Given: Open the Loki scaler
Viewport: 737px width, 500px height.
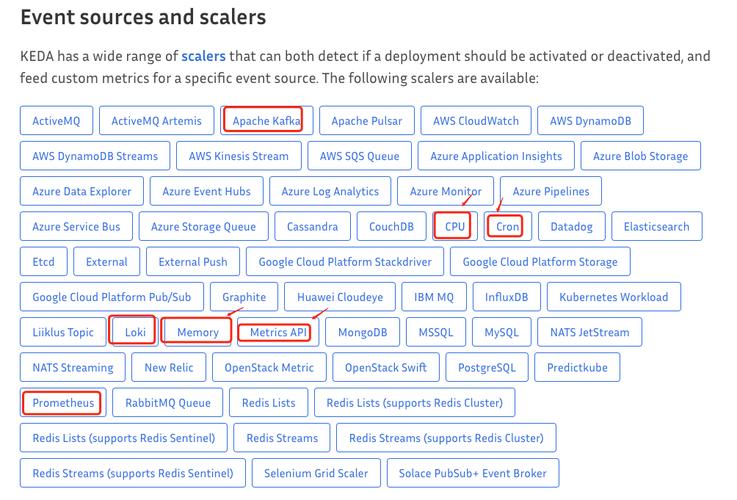Looking at the screenshot, I should click(x=134, y=332).
